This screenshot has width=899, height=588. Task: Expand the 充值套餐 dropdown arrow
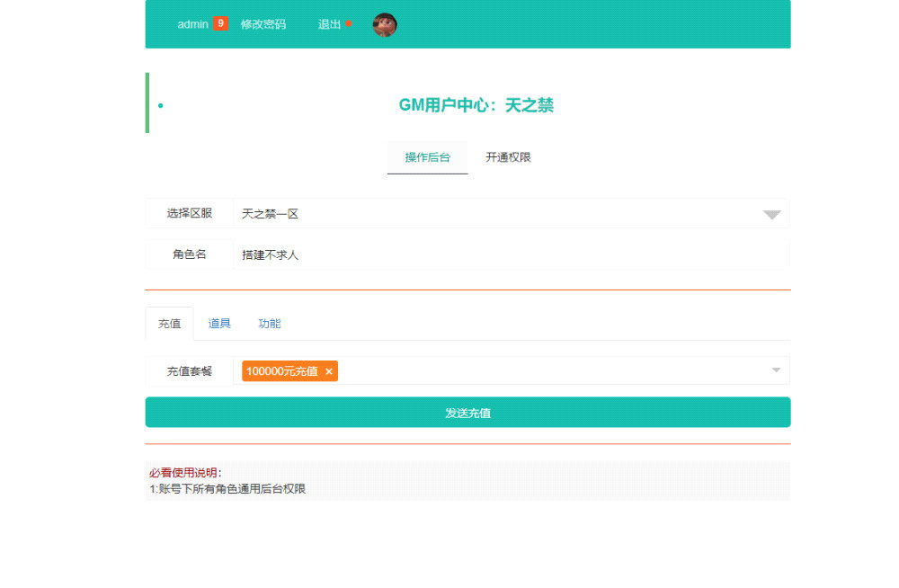[776, 370]
